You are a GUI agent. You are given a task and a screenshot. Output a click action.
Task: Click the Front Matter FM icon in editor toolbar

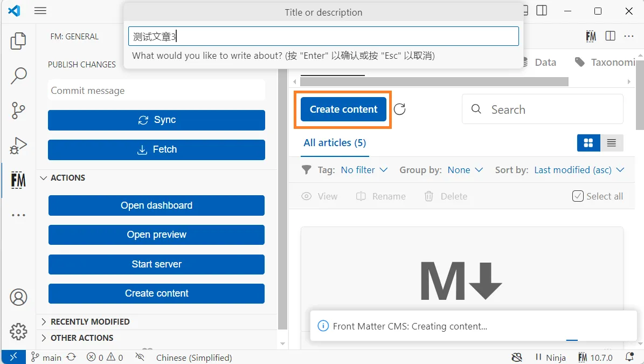click(x=591, y=36)
